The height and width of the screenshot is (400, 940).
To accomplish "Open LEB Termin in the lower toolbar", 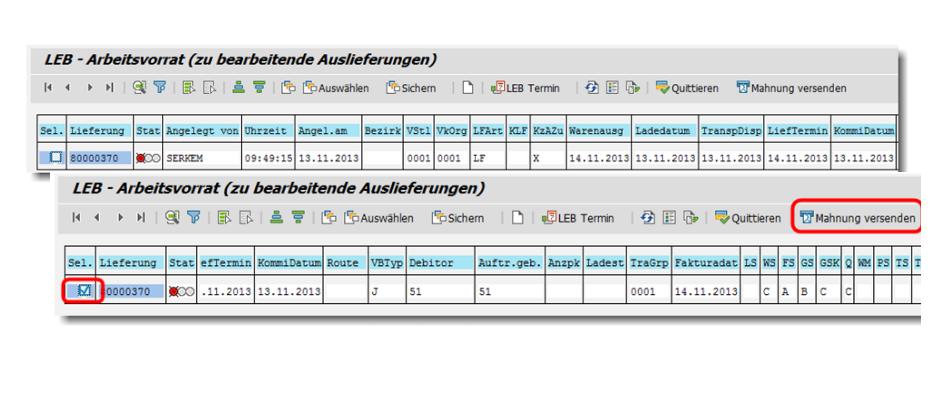I will [578, 218].
